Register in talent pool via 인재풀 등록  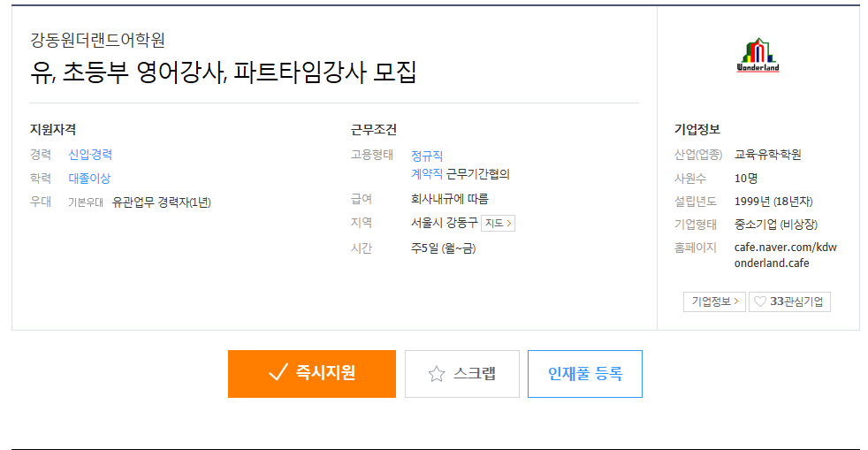coord(584,374)
